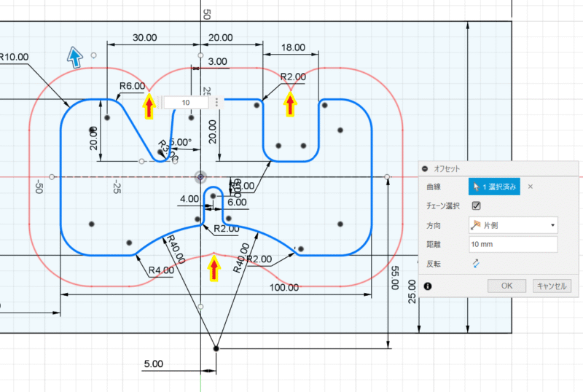Click the 5.00 dimension label at bottom
583x392 pixels.
(x=154, y=363)
